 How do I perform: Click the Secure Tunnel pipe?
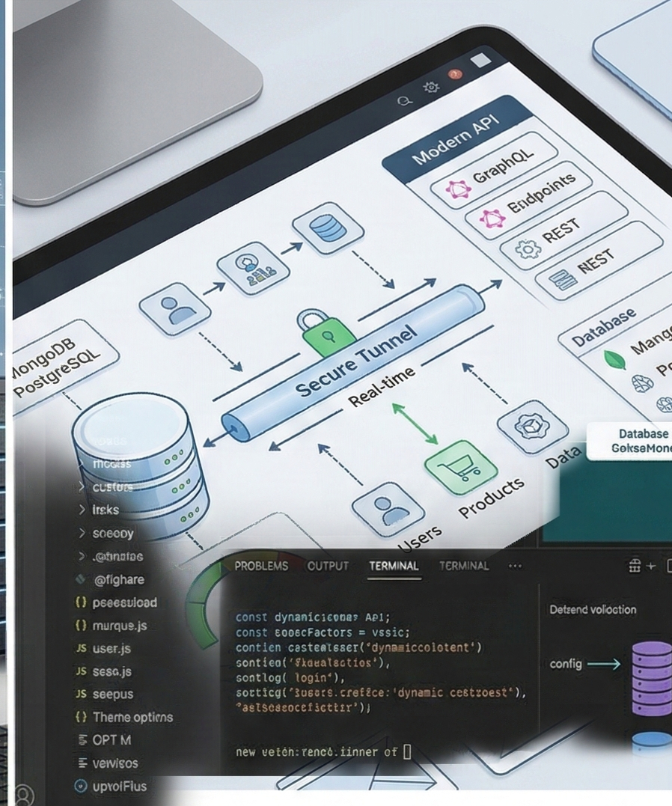[354, 363]
